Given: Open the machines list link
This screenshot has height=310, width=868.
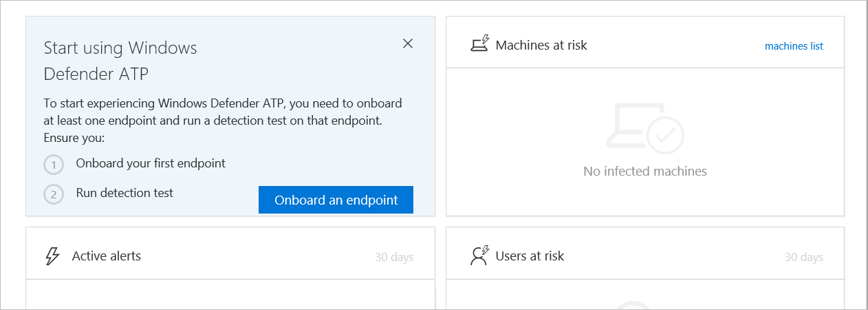Looking at the screenshot, I should pos(794,46).
